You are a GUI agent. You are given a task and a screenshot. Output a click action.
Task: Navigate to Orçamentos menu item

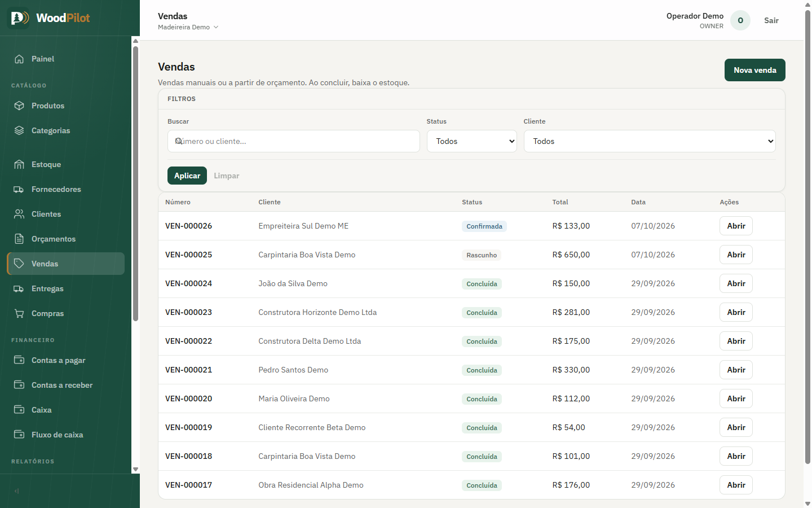click(66, 239)
